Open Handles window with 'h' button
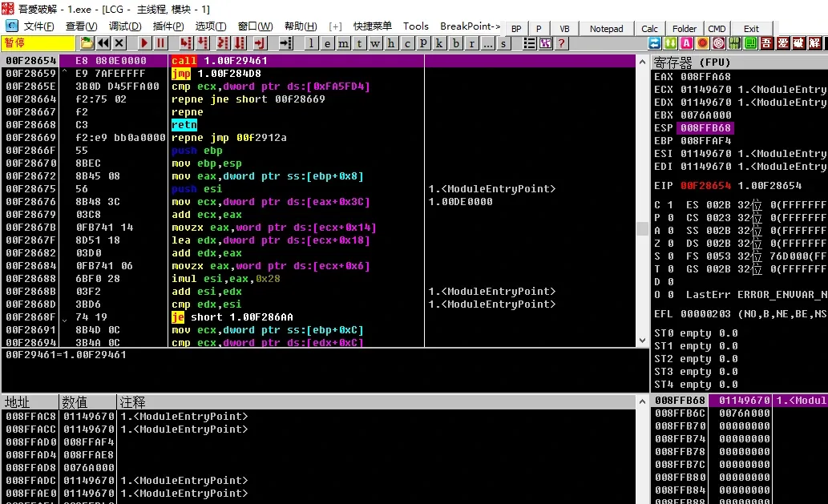828x504 pixels. pos(391,43)
